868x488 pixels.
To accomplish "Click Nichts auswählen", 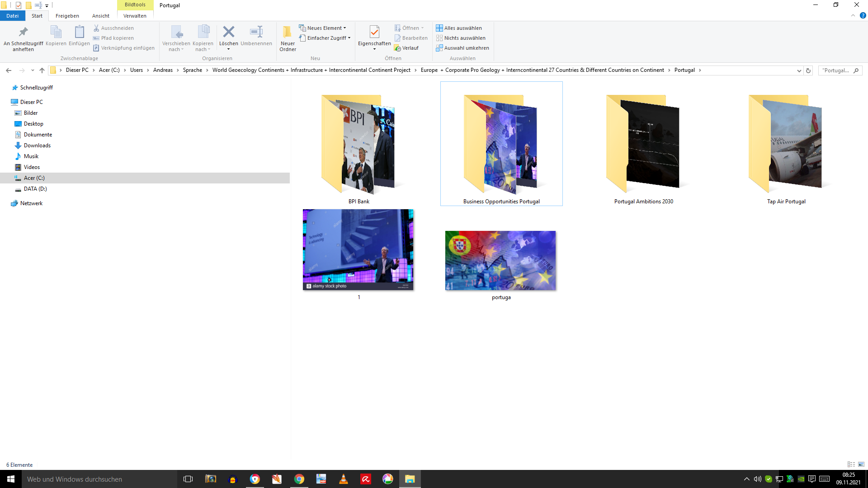I will [x=461, y=38].
